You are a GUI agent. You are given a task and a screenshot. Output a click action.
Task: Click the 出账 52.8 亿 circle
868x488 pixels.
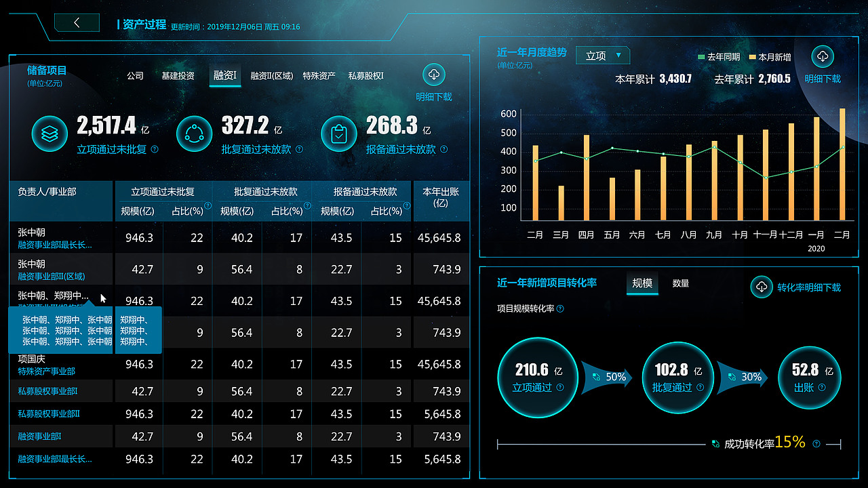click(809, 378)
